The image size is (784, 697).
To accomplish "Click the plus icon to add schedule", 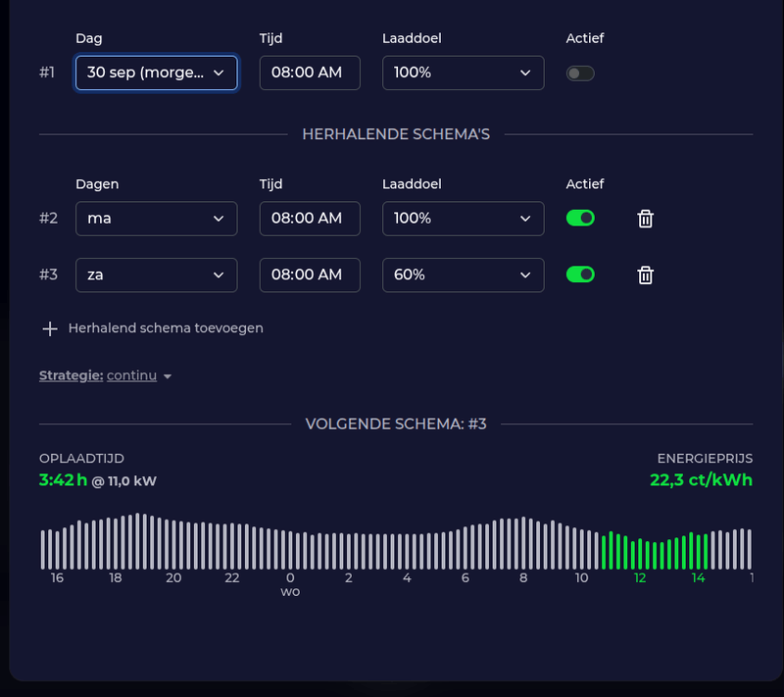I will pos(50,328).
